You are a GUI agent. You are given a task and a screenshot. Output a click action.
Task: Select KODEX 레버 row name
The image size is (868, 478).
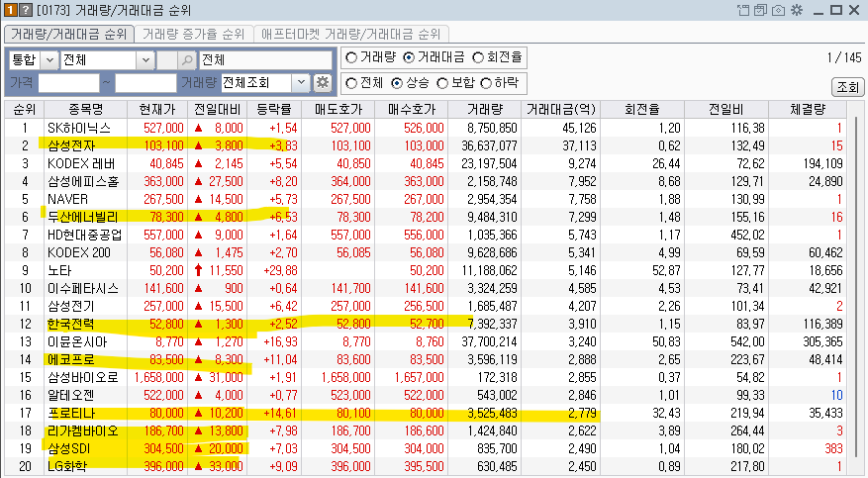click(81, 163)
